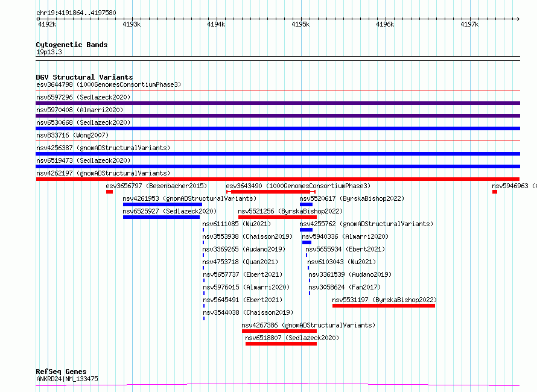Click the 4196k ruler tick label

pyautogui.click(x=385, y=24)
